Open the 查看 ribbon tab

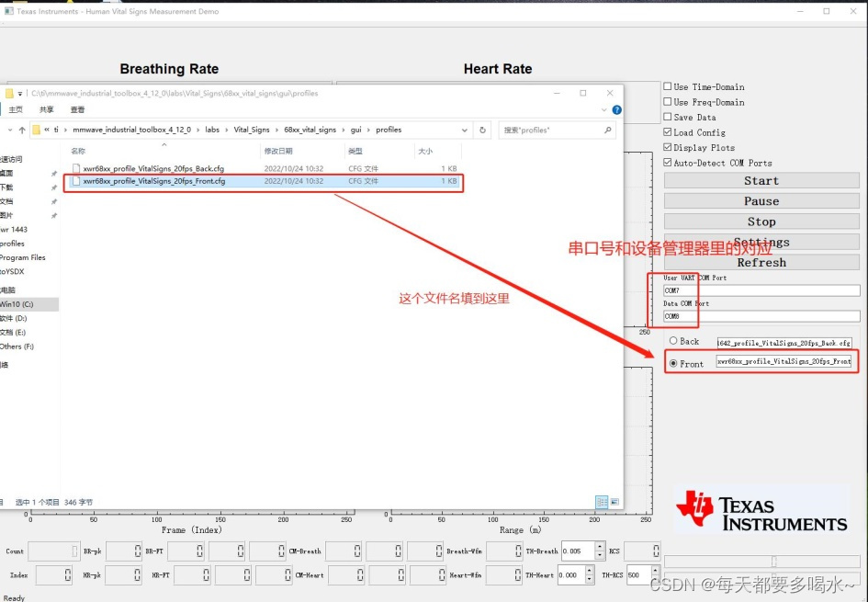tap(77, 110)
